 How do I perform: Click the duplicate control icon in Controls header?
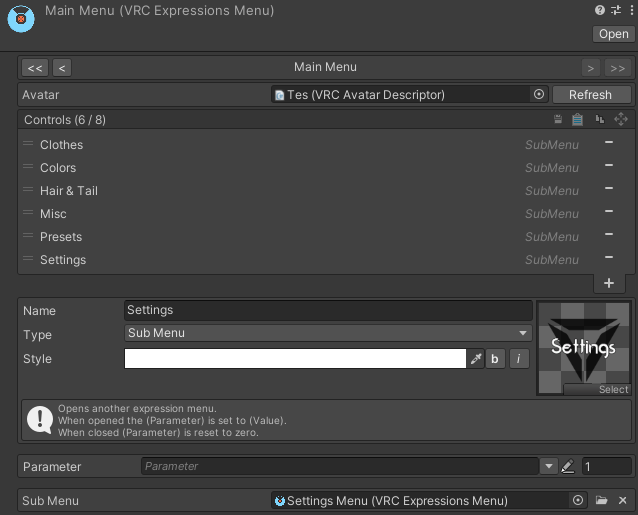[600, 119]
